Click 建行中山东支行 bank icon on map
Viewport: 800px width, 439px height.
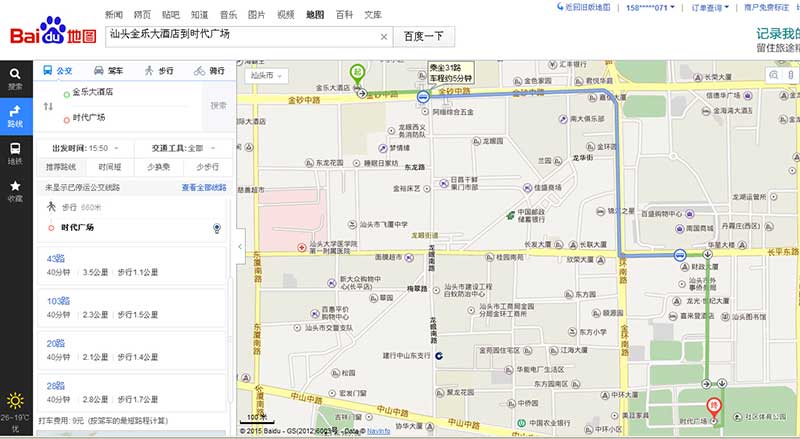[x=439, y=356]
